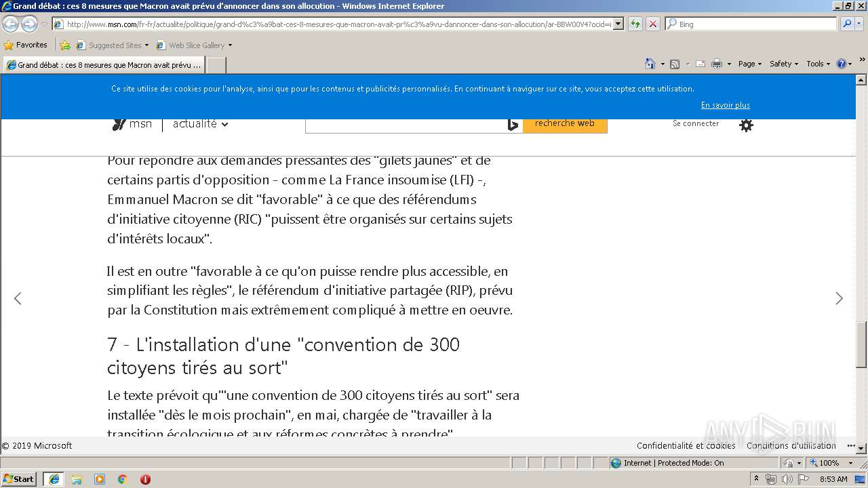This screenshot has height=488, width=868.
Task: Add to Favorites bar star icon
Action: pyautogui.click(x=65, y=45)
